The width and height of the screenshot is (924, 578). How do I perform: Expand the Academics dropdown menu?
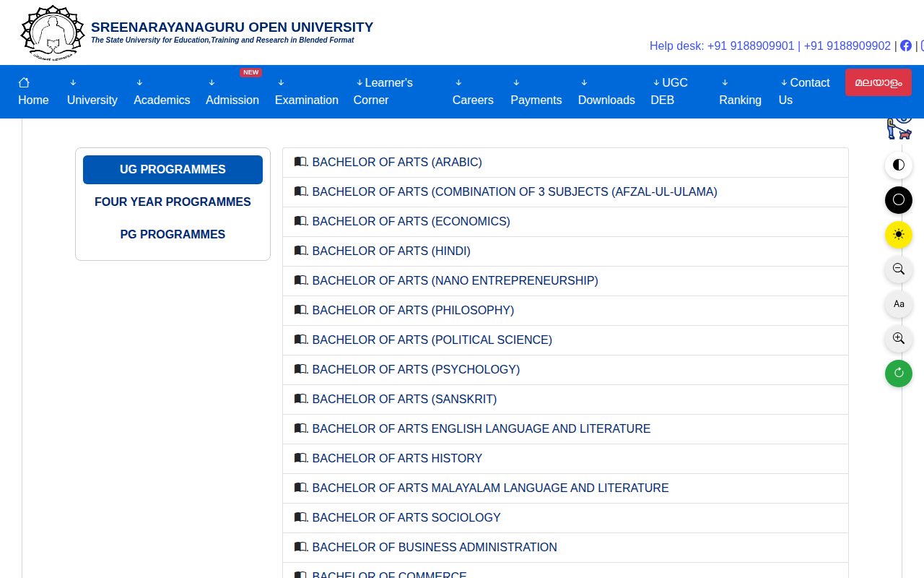tap(162, 92)
